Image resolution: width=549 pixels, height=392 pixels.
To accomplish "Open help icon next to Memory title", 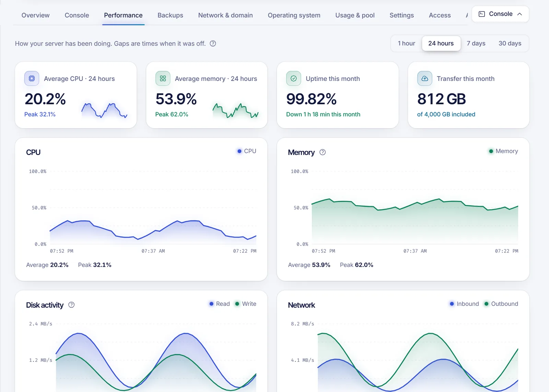I will 323,152.
